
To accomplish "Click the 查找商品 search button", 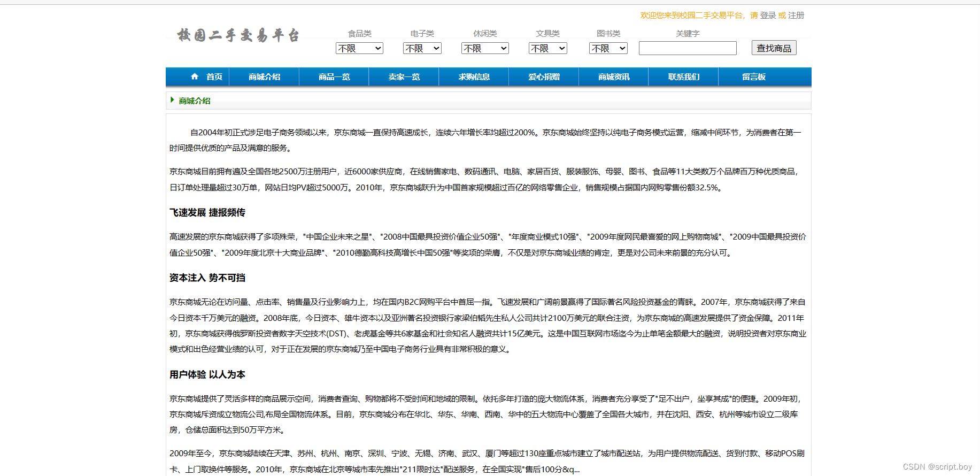I will coord(774,48).
